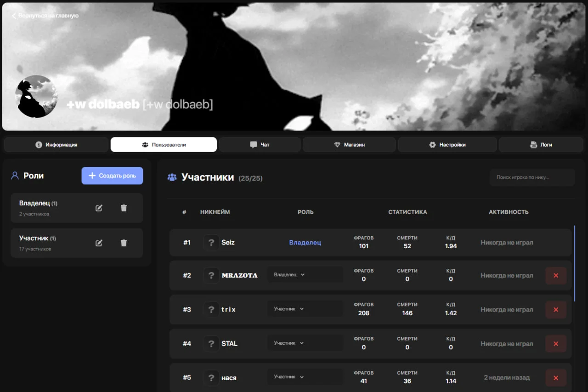Edit the Владелец role with pencil icon
Viewport: 588px width, 392px height.
pyautogui.click(x=99, y=208)
